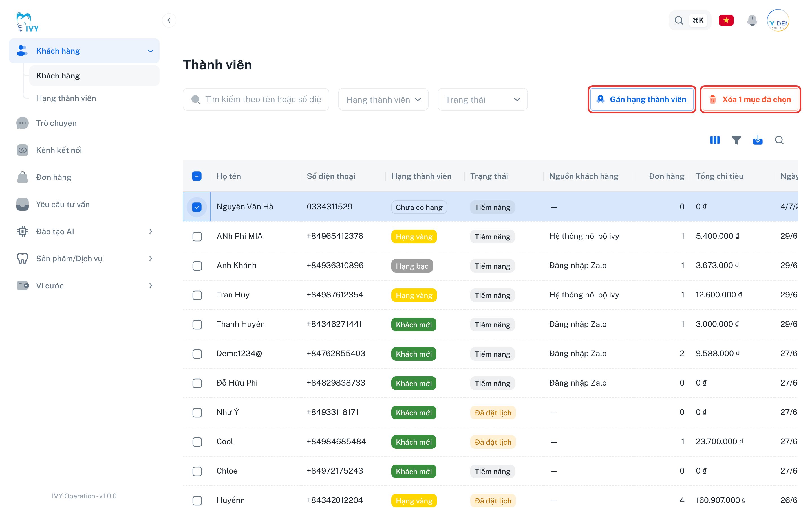This screenshot has height=508, width=812.
Task: Check the ANh Phi MIA row checkbox
Action: [197, 236]
